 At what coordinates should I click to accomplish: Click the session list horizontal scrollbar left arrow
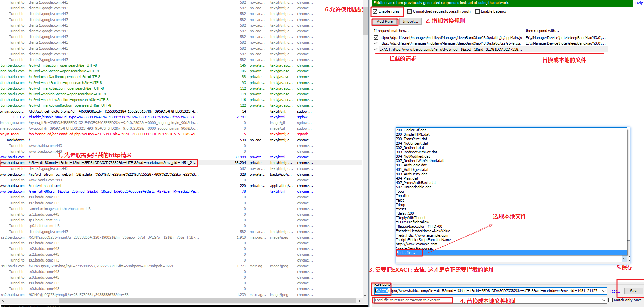point(3,301)
